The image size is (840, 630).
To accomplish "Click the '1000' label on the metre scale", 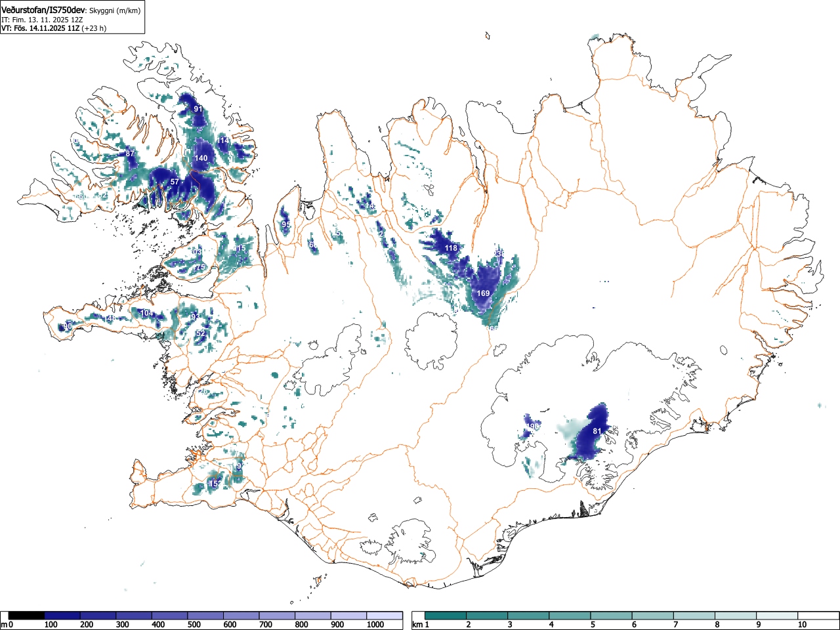I will [375, 625].
